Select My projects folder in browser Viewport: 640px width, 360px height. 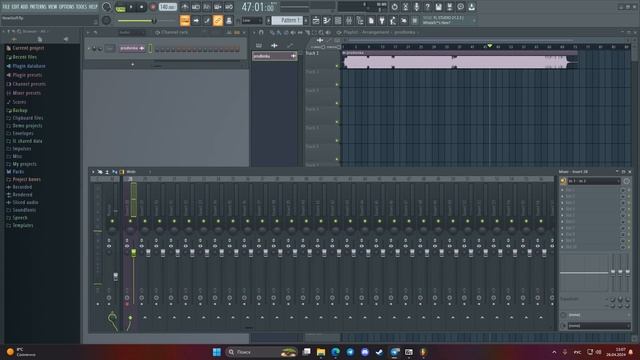pyautogui.click(x=24, y=164)
